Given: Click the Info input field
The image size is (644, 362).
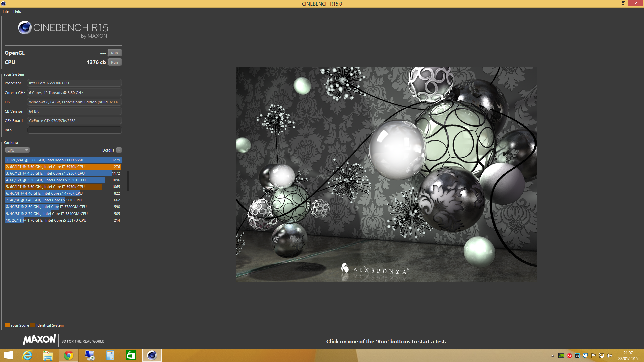Looking at the screenshot, I should tap(74, 130).
